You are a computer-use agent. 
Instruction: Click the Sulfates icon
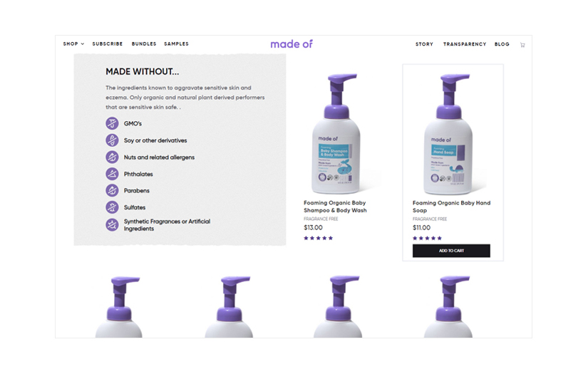(112, 207)
